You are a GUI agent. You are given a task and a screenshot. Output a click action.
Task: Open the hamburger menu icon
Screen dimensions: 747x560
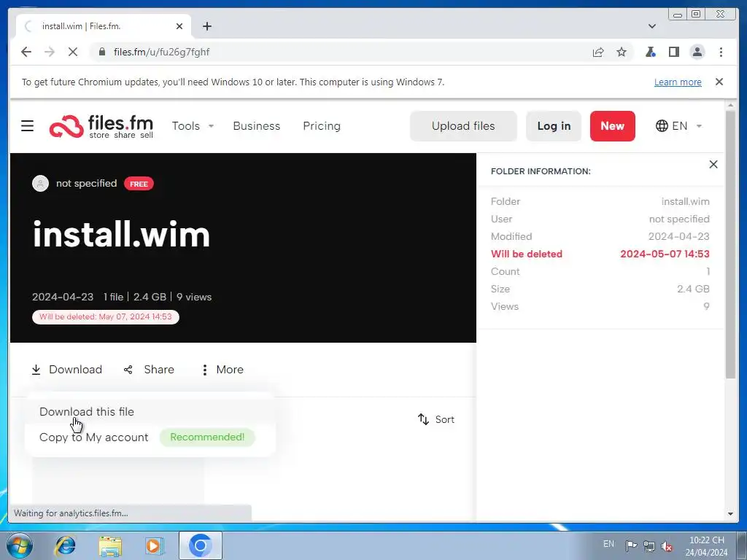click(27, 125)
